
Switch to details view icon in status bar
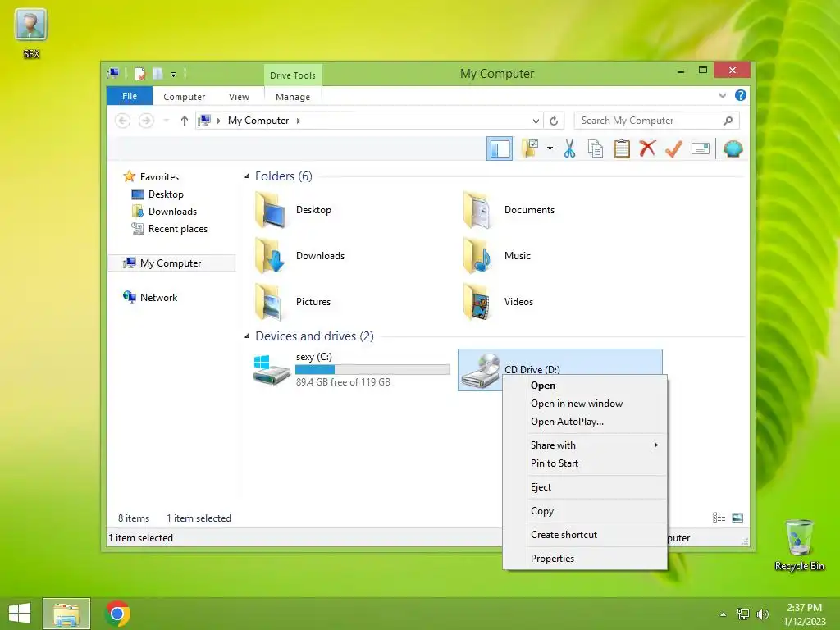(719, 518)
